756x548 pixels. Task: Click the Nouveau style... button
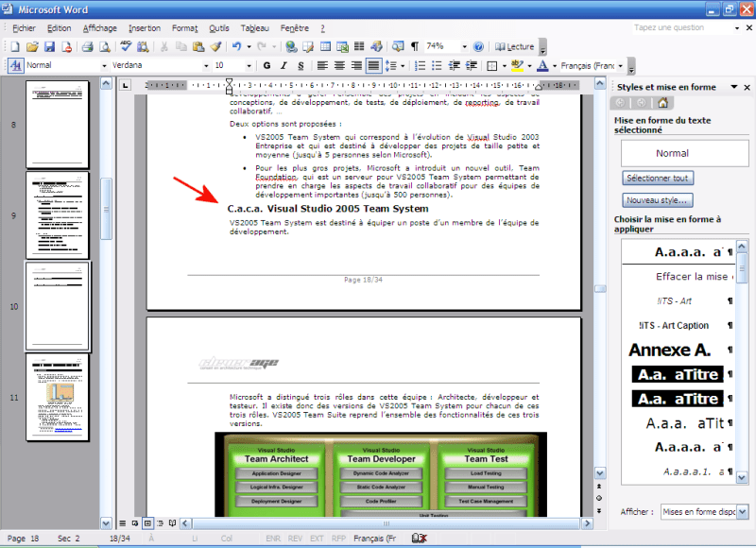point(657,200)
